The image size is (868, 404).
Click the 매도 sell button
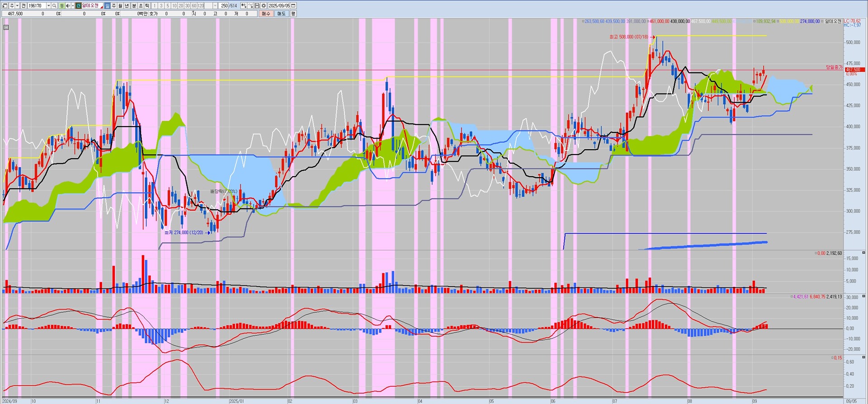281,14
